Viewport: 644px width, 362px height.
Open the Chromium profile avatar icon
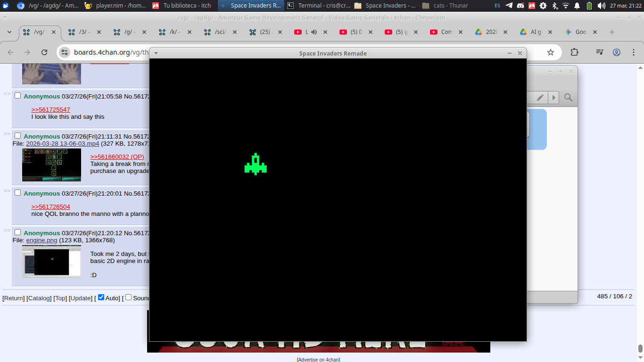(x=617, y=52)
